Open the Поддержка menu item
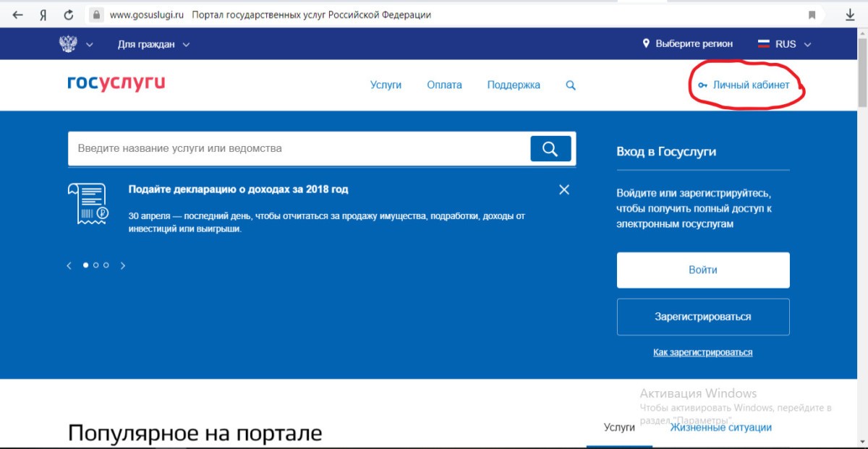This screenshot has width=868, height=449. (x=514, y=85)
